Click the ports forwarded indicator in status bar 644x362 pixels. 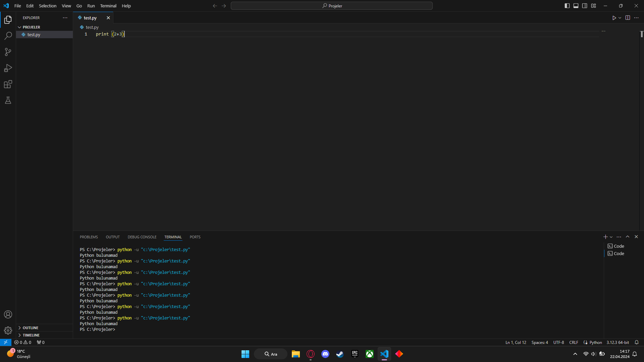coord(41,342)
